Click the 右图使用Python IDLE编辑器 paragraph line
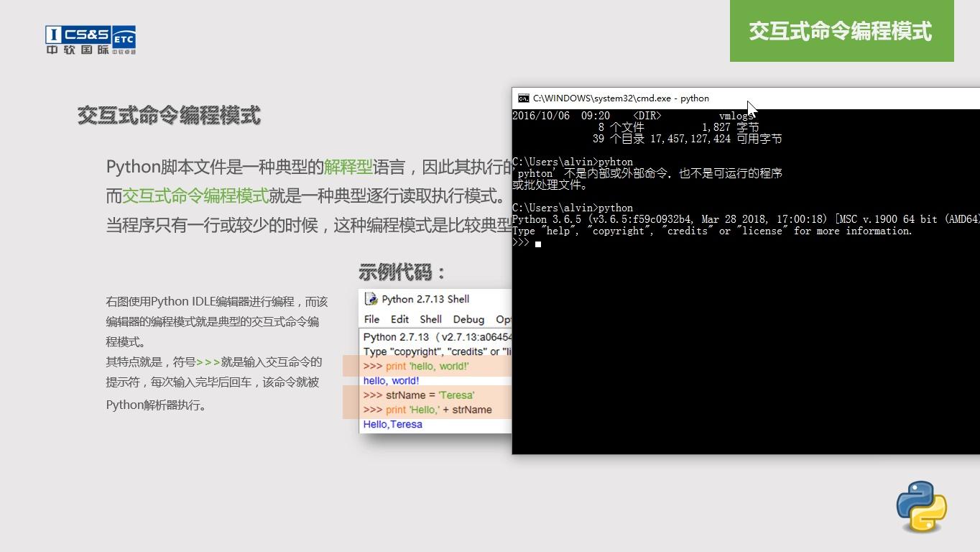 [x=217, y=301]
